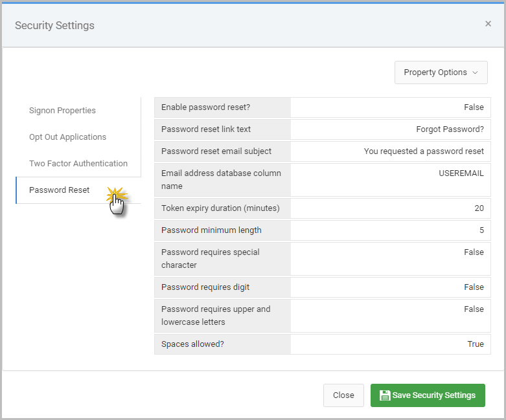This screenshot has width=506, height=420.
Task: Toggle Password requires digit value
Action: (x=390, y=287)
